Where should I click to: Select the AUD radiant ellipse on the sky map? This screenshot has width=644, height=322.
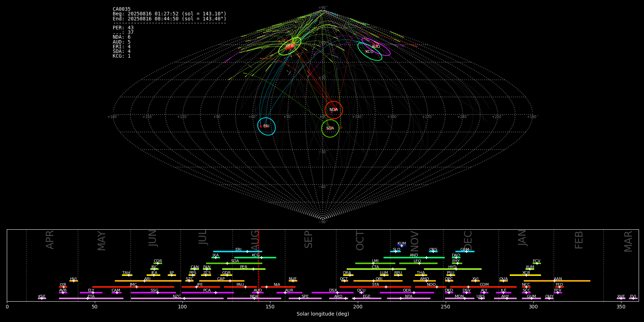pos(376,47)
